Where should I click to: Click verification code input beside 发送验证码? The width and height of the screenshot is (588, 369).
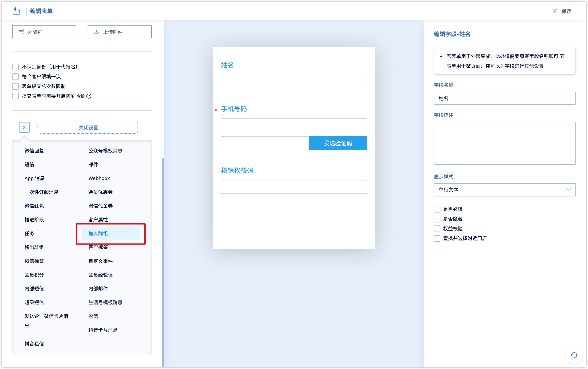coord(265,143)
